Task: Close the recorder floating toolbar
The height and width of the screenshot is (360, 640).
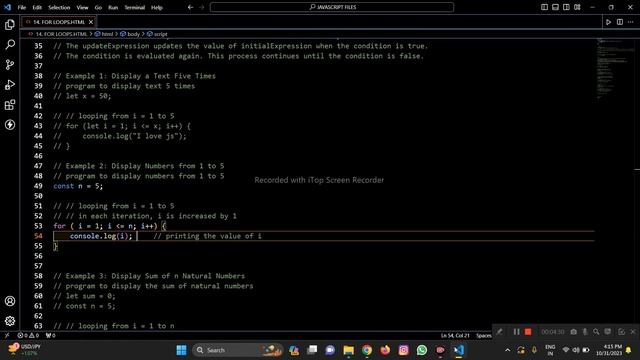Action: click(x=633, y=332)
